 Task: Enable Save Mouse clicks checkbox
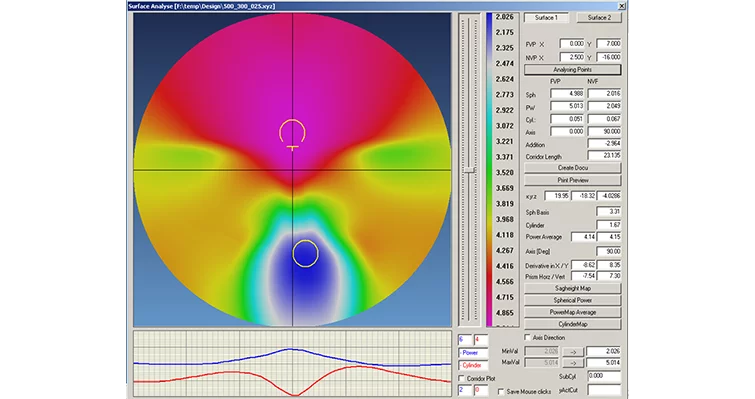(501, 392)
